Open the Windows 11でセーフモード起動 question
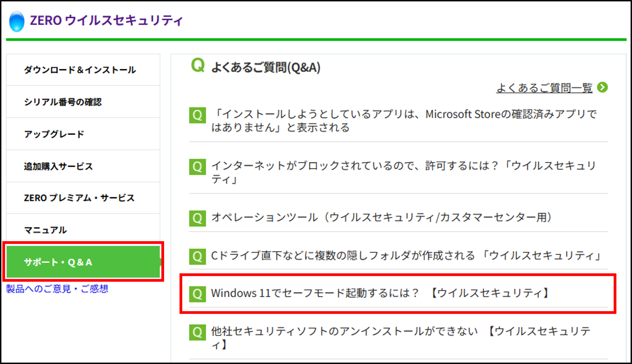Viewport: 632px width, 364px height. [x=380, y=293]
